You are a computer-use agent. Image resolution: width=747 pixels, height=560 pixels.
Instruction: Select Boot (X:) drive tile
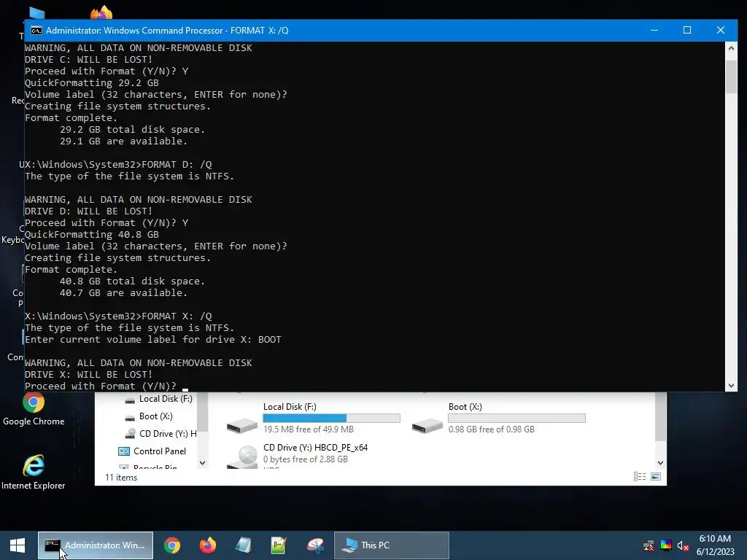point(498,418)
